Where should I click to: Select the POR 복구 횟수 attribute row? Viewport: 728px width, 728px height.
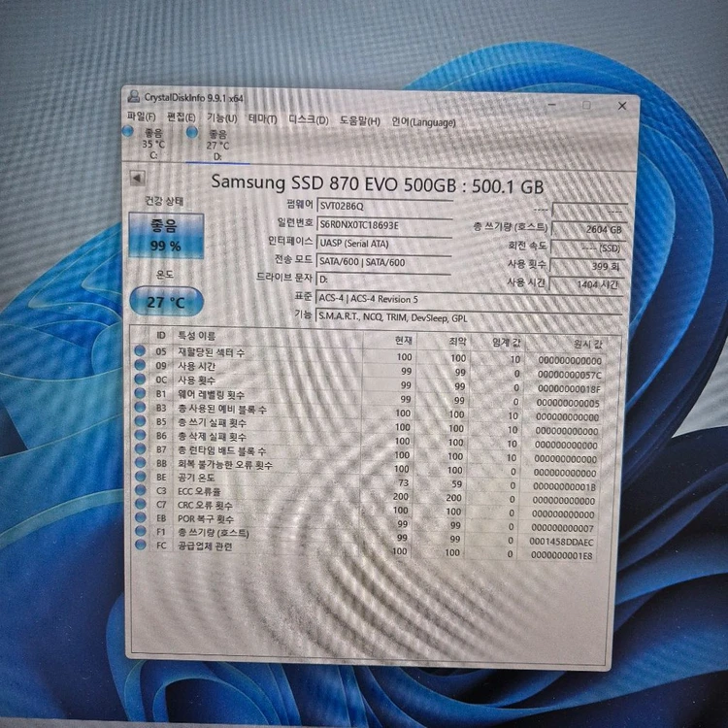coord(364,521)
